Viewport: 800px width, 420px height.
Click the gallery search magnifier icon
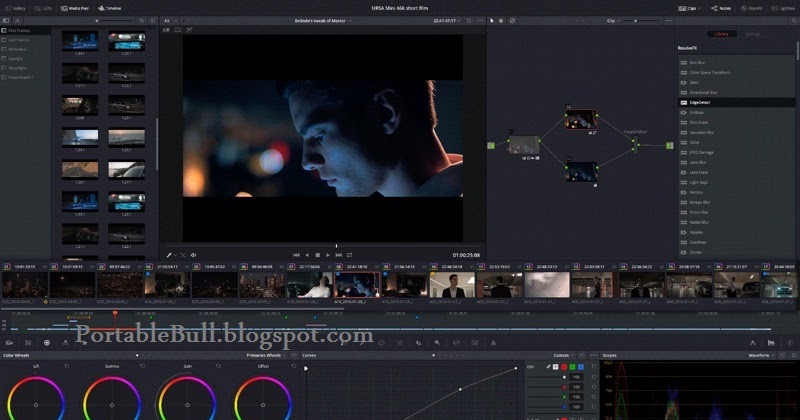tap(142, 20)
